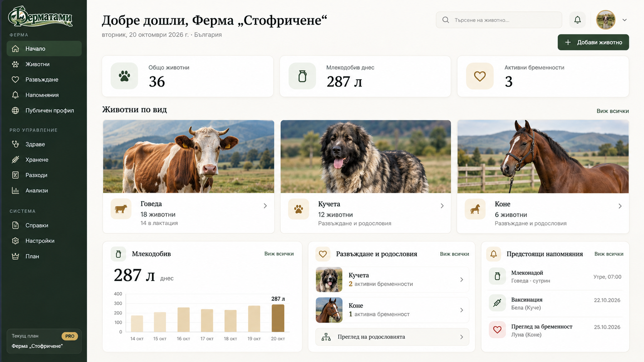Click the crown icon for План
The height and width of the screenshot is (362, 644).
[x=15, y=256]
